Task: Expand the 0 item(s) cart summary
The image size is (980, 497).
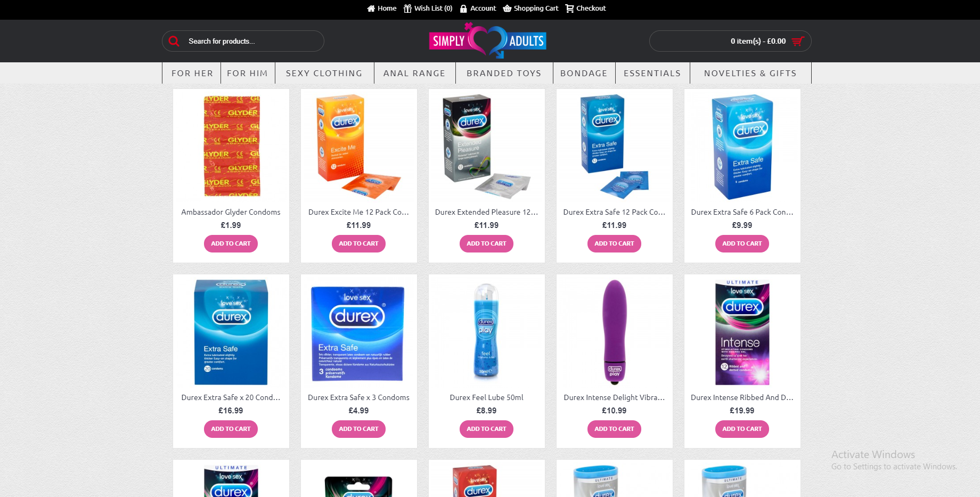Action: pos(730,41)
